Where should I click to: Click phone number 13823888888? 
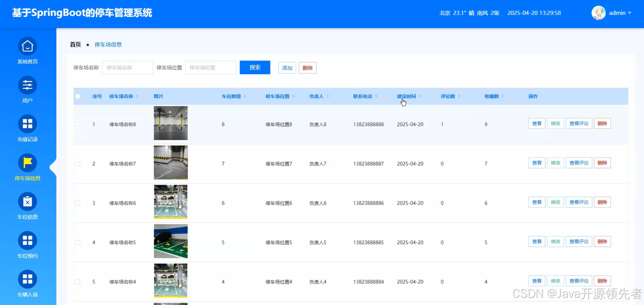coord(368,124)
